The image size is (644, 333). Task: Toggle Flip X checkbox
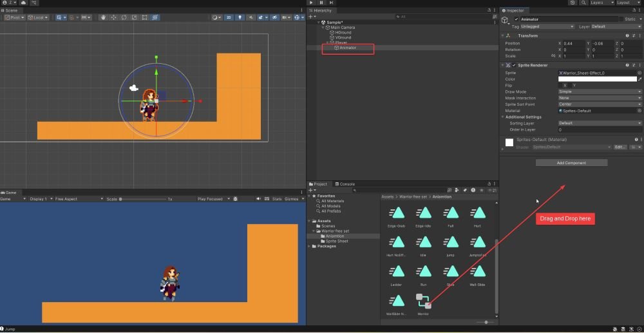pos(560,86)
